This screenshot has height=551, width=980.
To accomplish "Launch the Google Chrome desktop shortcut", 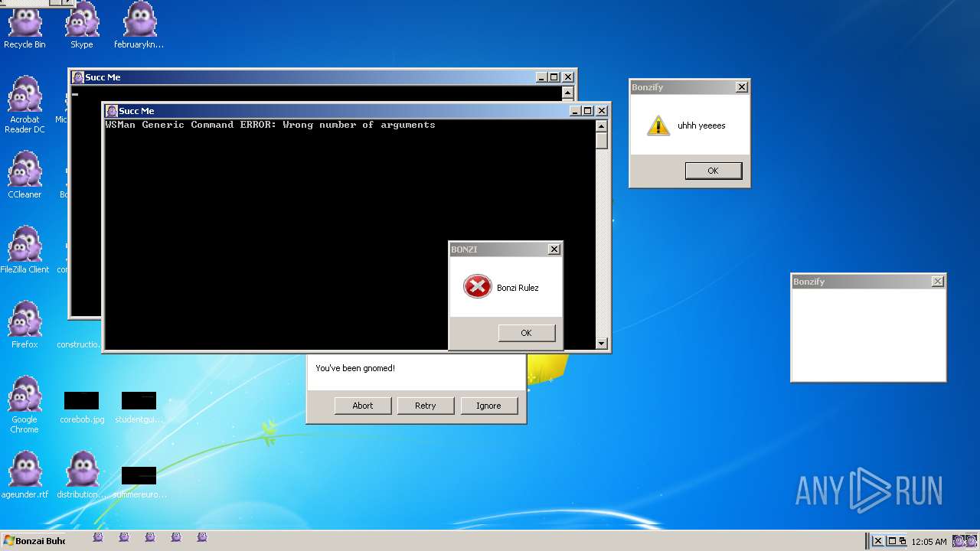I will point(24,404).
